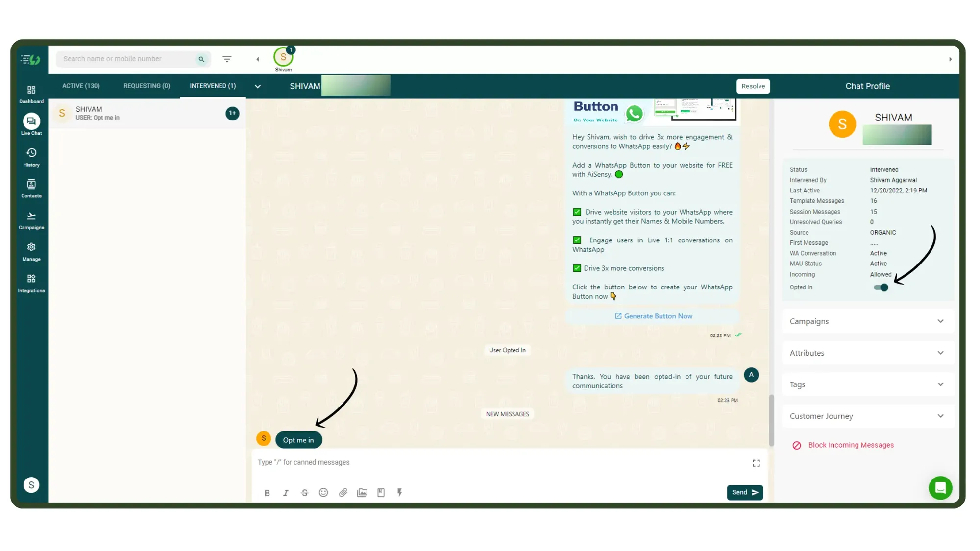
Task: Select the ACTIVE (130) tab
Action: point(81,85)
